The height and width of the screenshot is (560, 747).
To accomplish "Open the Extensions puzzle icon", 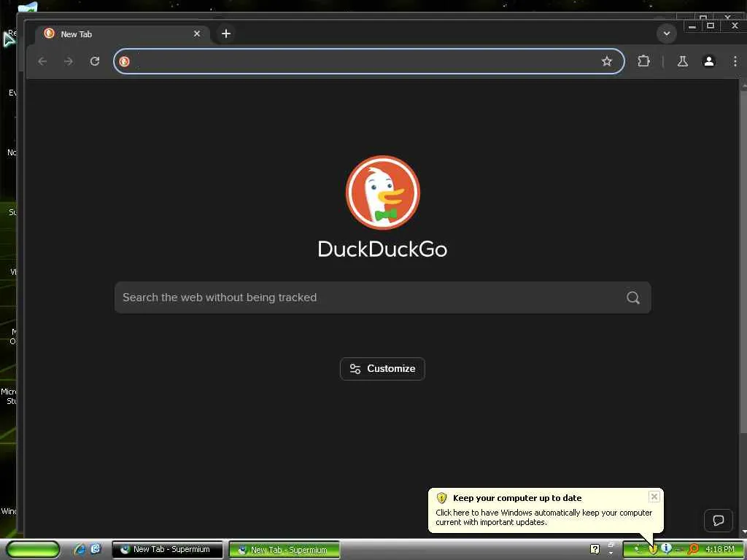I will pos(643,61).
